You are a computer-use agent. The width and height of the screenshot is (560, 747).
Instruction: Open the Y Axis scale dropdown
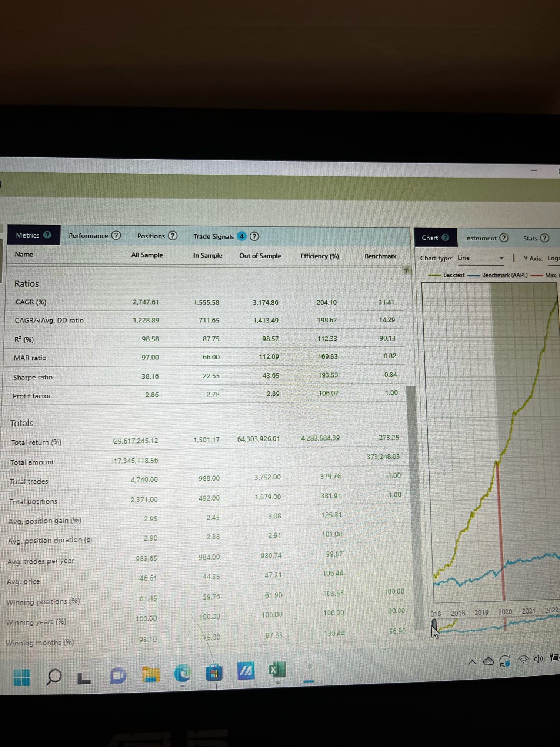pyautogui.click(x=553, y=258)
